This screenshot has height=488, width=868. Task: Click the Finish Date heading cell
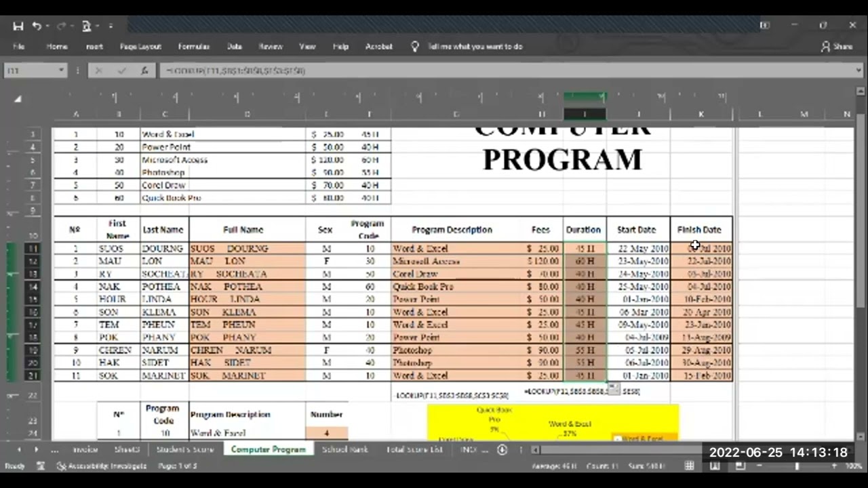[700, 230]
